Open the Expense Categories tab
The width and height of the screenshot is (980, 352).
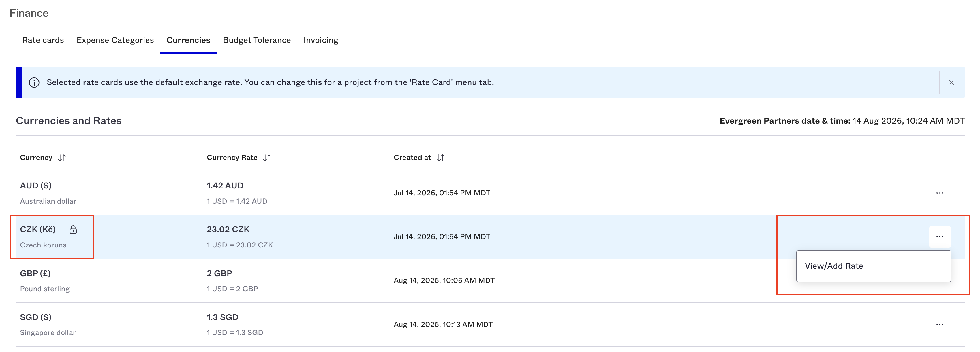[115, 40]
